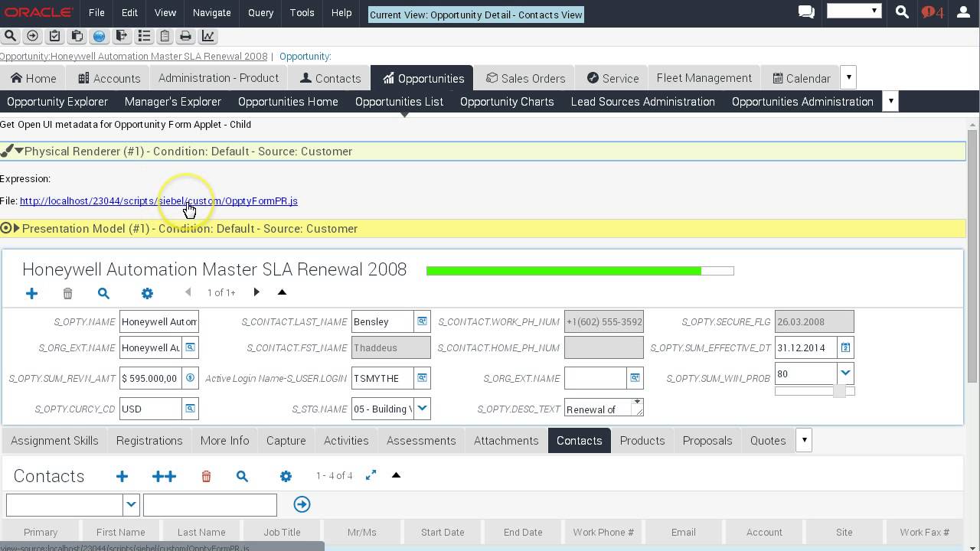980x551 pixels.
Task: Click the clipboard checkmark toolbar icon
Action: (x=54, y=36)
